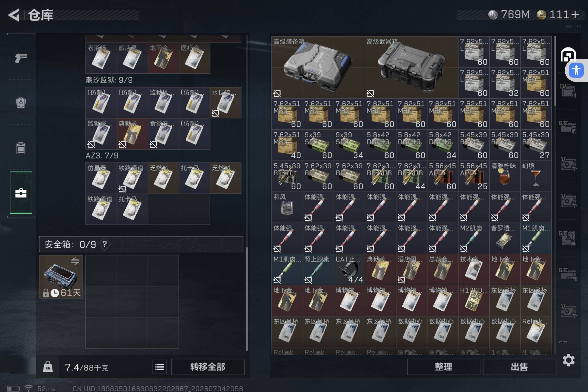Click the blue accessibility figure icon
Image resolution: width=588 pixels, height=392 pixels.
(x=576, y=70)
